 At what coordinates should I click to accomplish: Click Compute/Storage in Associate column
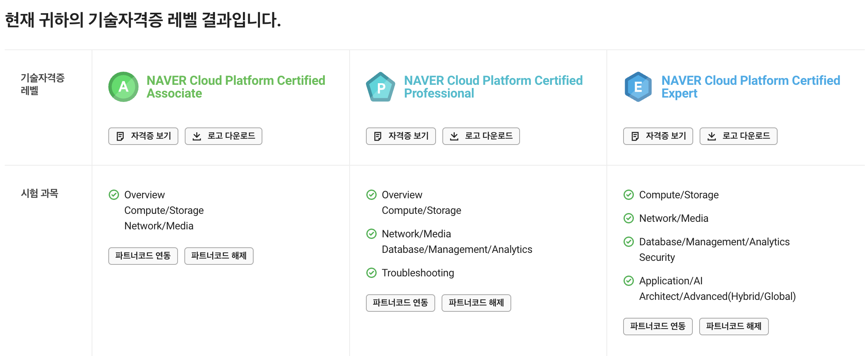click(x=164, y=210)
